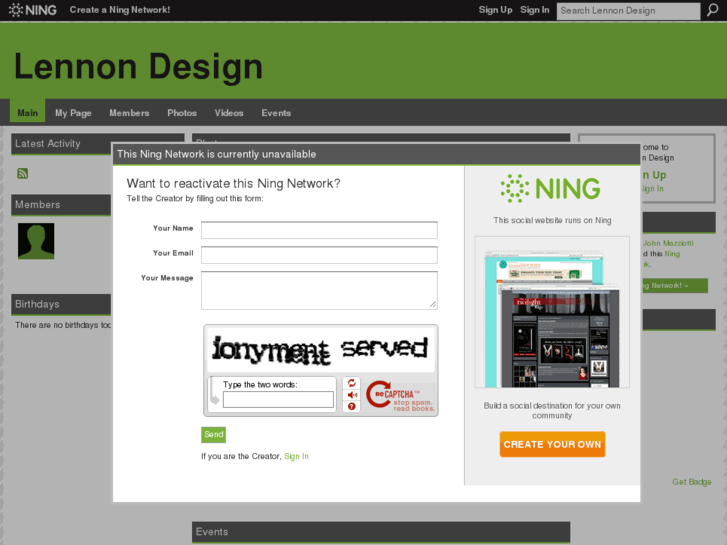The height and width of the screenshot is (545, 727).
Task: Go to the Events tab
Action: pyautogui.click(x=276, y=113)
